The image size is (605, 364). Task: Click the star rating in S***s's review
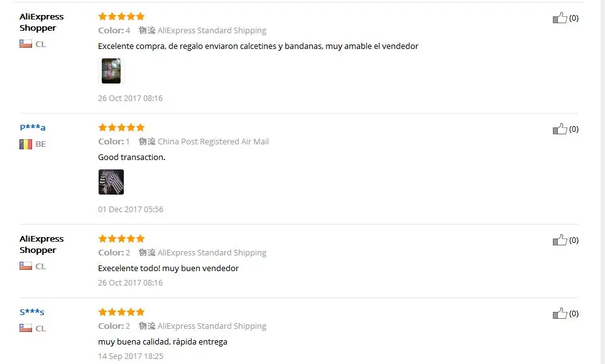[121, 312]
